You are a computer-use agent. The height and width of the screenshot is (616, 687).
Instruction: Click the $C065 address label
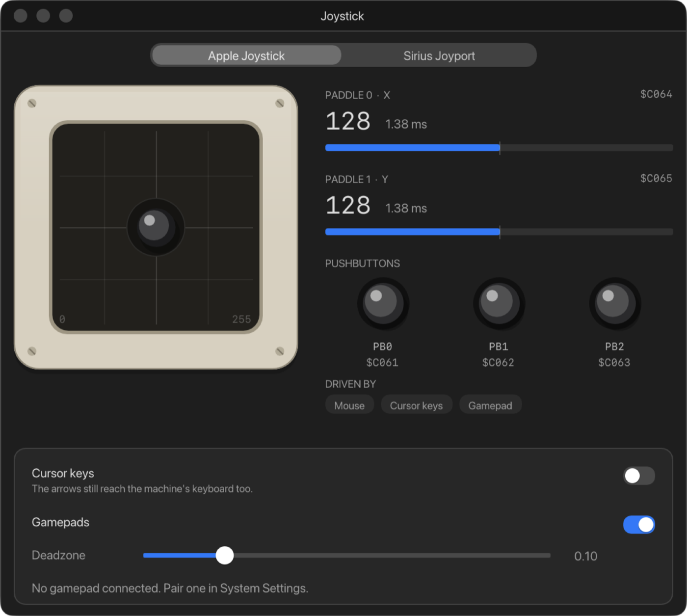pos(656,178)
